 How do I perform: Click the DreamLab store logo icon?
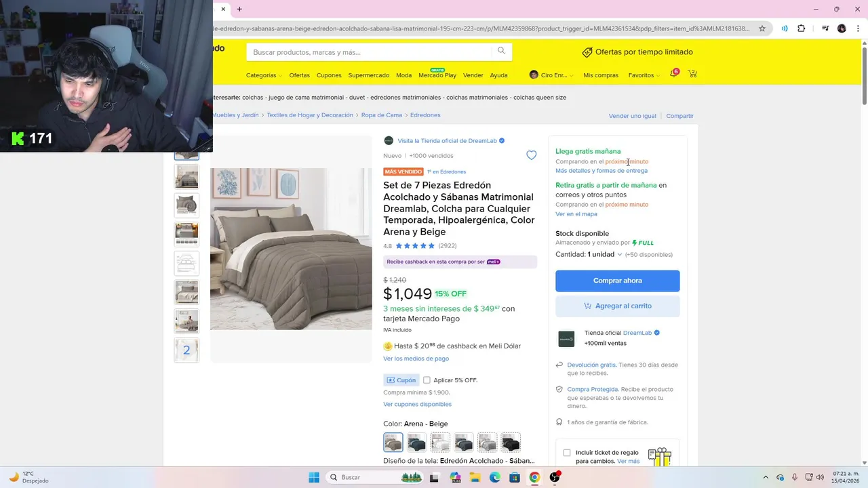(389, 140)
